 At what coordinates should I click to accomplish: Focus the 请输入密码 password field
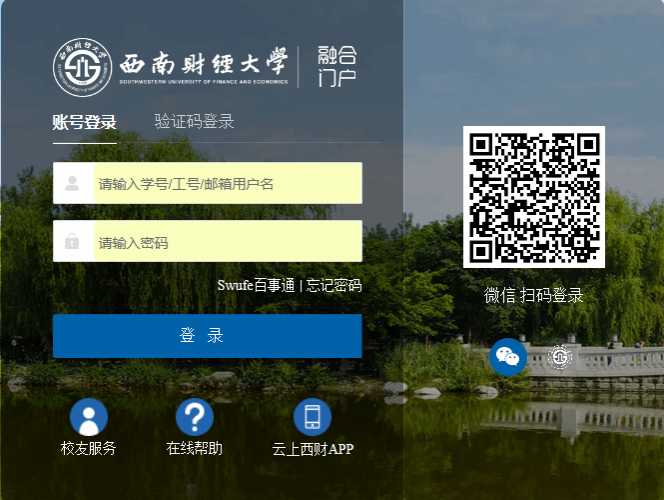(x=227, y=242)
